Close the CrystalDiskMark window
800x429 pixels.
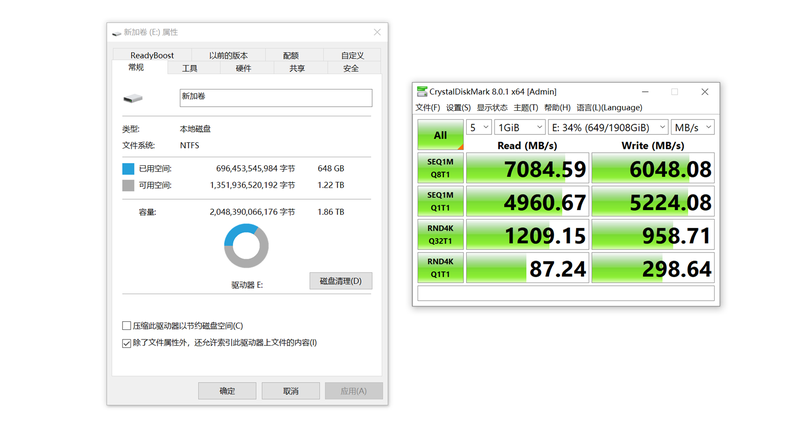point(705,92)
